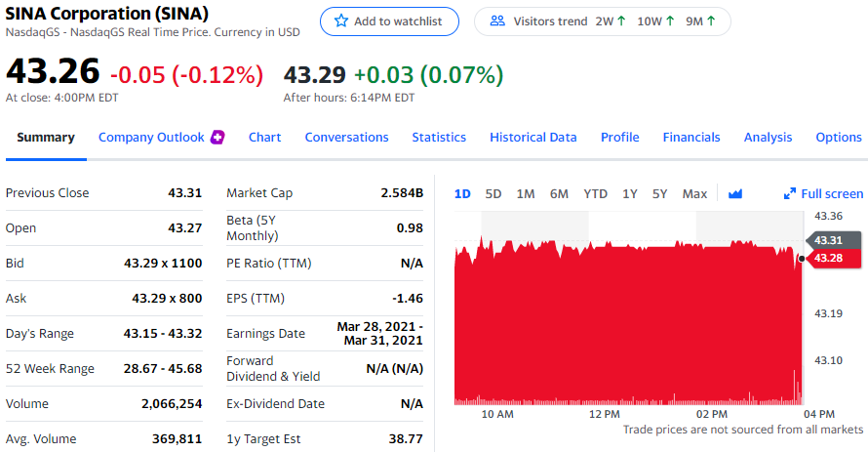Click the Previous Close value 43.31
868x452 pixels.
[x=185, y=192]
